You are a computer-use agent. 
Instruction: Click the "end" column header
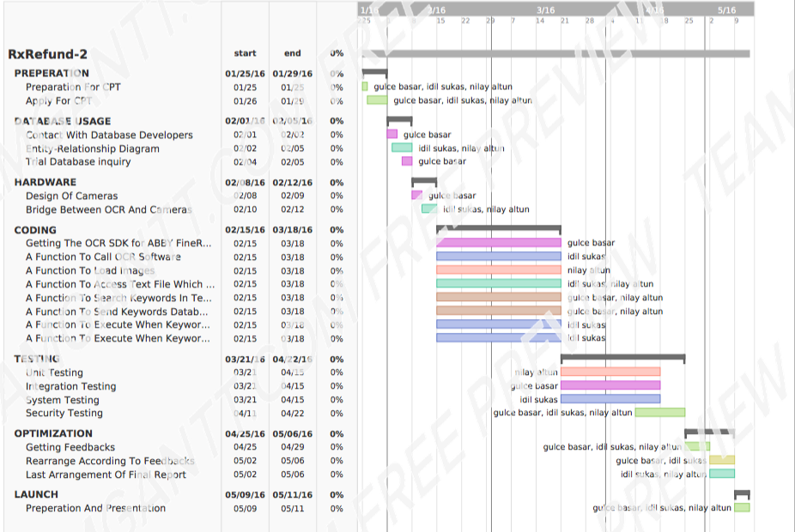(292, 53)
